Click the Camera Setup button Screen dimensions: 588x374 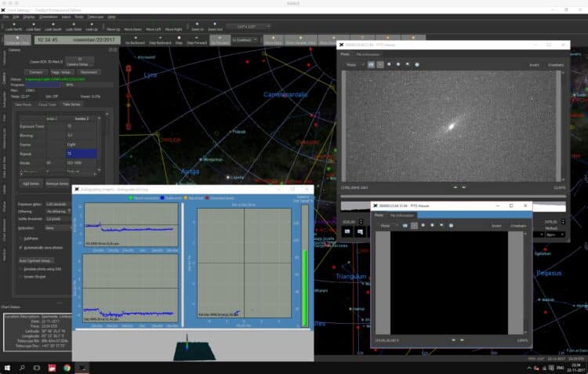click(79, 61)
